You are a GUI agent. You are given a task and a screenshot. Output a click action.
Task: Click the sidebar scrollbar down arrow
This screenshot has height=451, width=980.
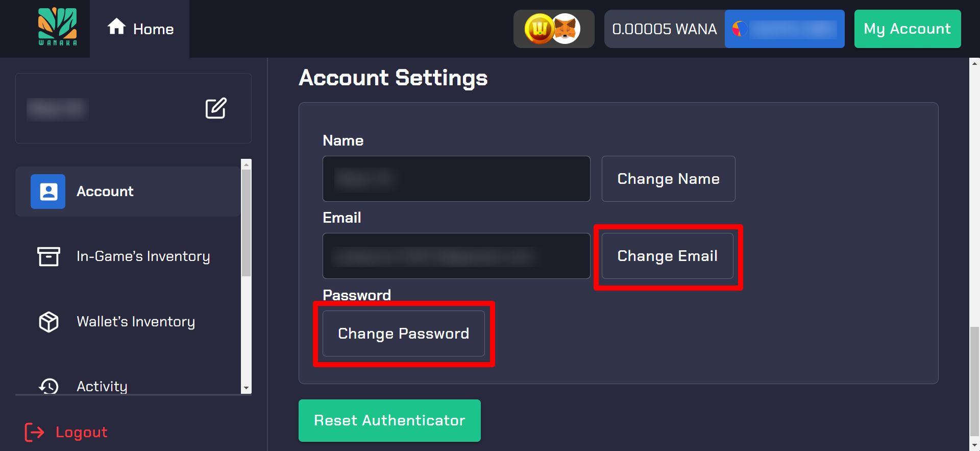pos(247,388)
